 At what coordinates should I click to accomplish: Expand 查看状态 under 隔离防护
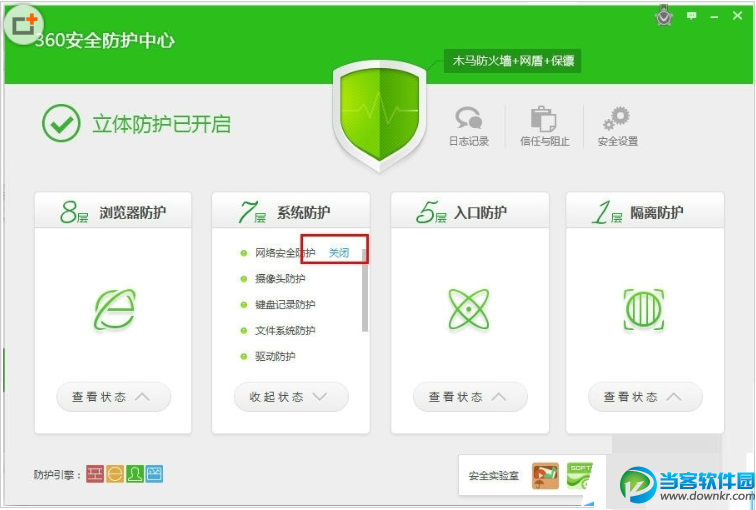coord(645,397)
